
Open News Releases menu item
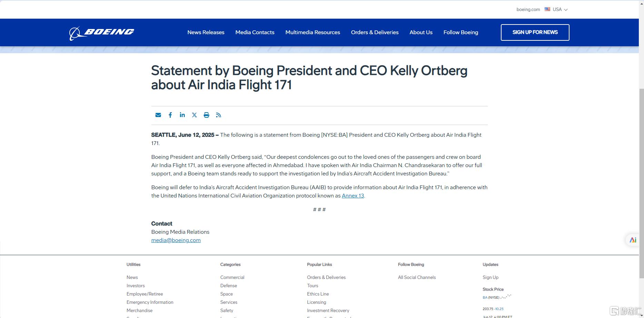coord(206,32)
